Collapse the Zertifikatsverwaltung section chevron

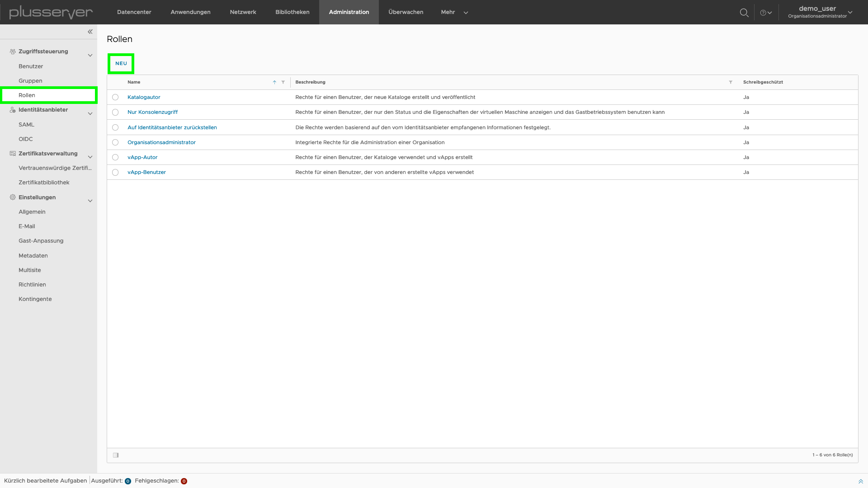coord(90,157)
